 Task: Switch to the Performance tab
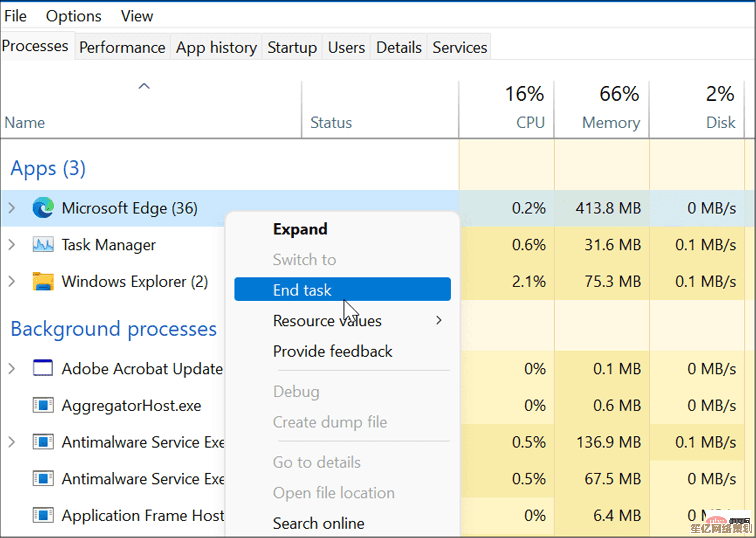122,47
